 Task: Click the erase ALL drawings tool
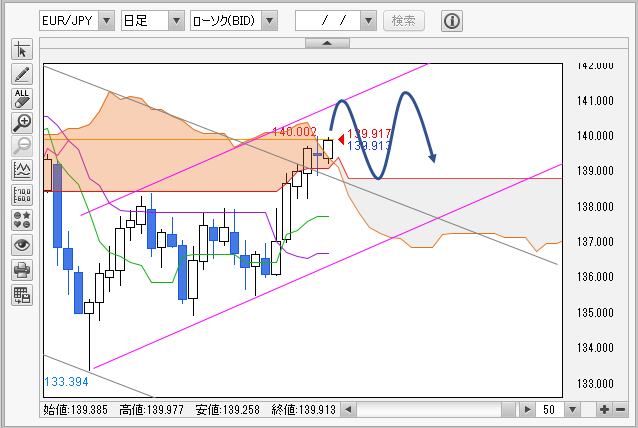22,98
